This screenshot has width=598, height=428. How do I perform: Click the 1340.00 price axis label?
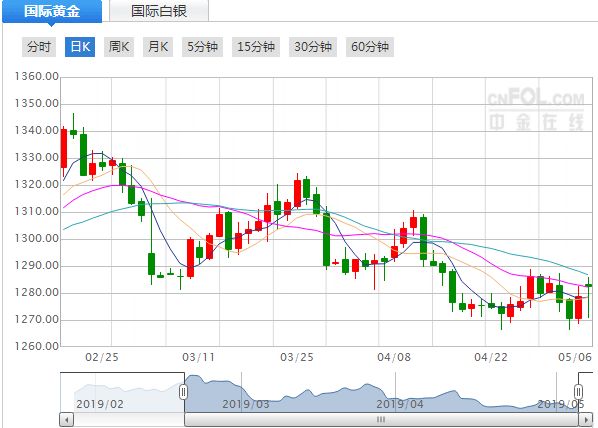pyautogui.click(x=37, y=130)
